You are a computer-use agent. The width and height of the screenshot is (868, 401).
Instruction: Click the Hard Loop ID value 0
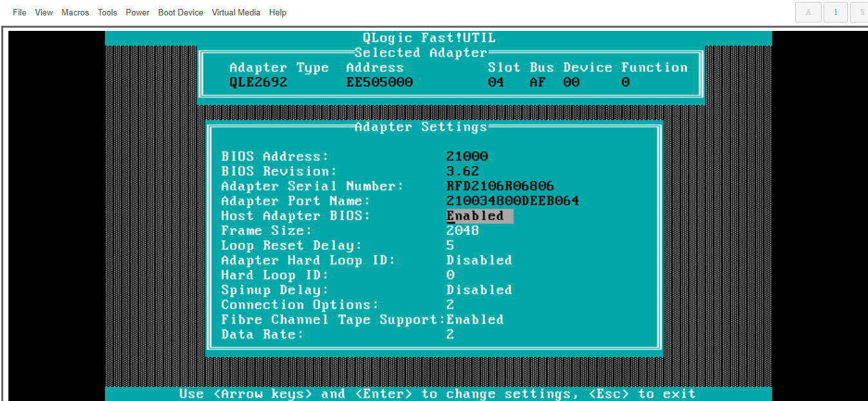click(x=450, y=275)
